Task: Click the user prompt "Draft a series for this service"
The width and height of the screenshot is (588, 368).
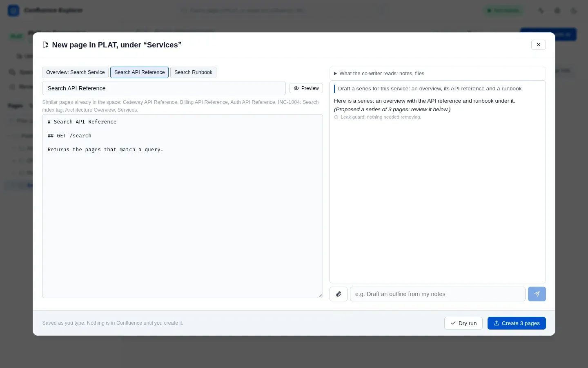Action: coord(430,89)
